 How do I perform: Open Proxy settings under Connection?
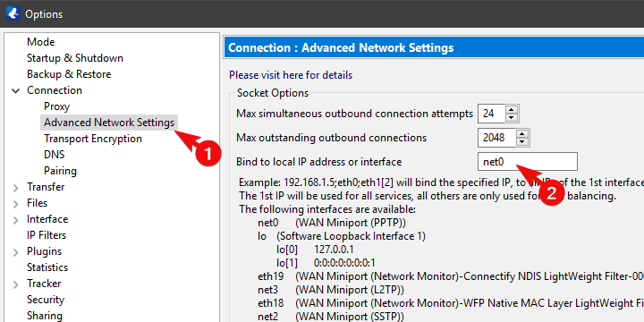(56, 106)
